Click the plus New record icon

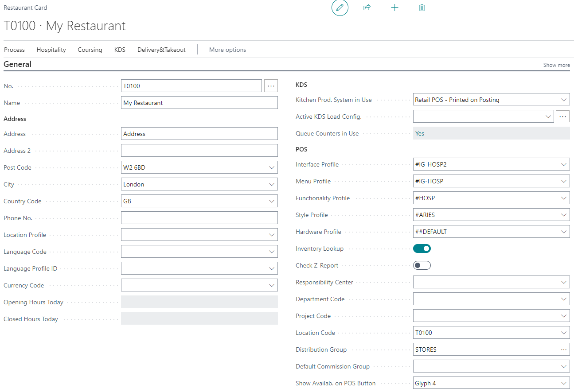tap(394, 8)
